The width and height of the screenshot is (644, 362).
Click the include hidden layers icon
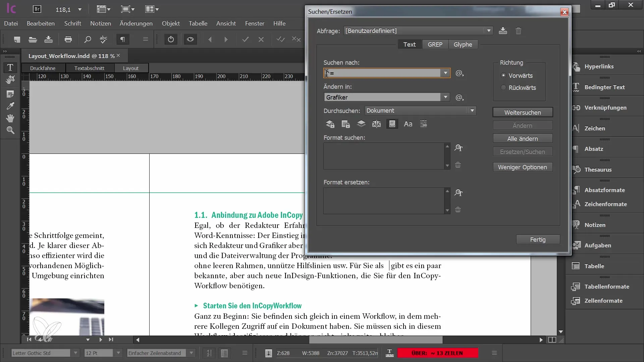(361, 124)
